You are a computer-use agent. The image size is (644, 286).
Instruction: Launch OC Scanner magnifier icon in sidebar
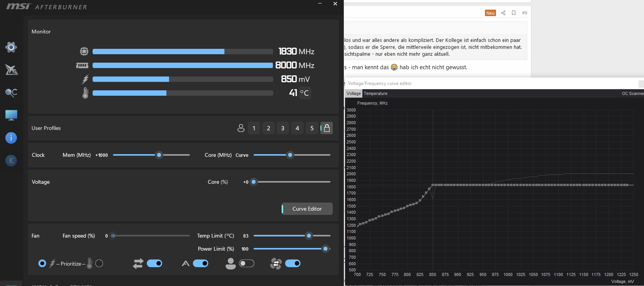[x=11, y=92]
